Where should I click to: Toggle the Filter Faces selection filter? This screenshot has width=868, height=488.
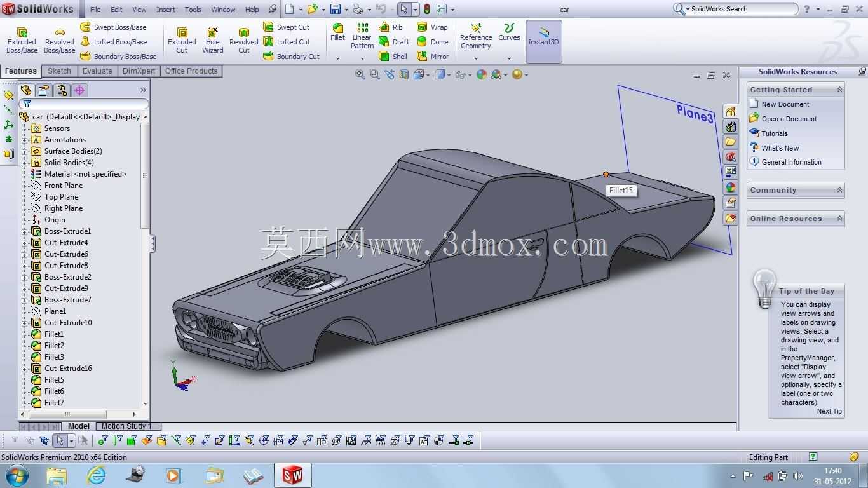(x=132, y=440)
